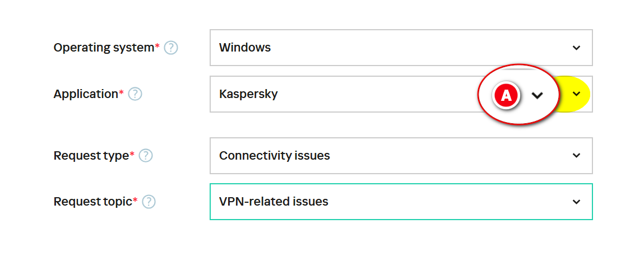Click the Connectivity issues value text
This screenshot has height=256, width=644.
click(x=274, y=156)
